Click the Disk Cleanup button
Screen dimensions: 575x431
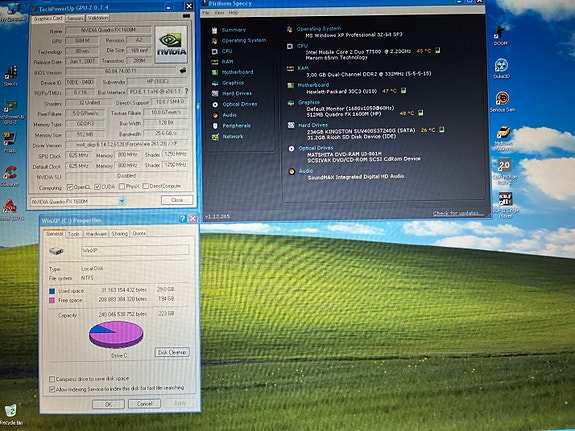(172, 352)
